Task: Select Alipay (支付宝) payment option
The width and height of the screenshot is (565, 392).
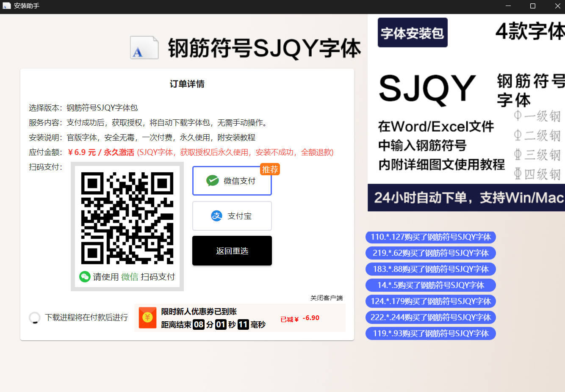Action: [x=232, y=216]
